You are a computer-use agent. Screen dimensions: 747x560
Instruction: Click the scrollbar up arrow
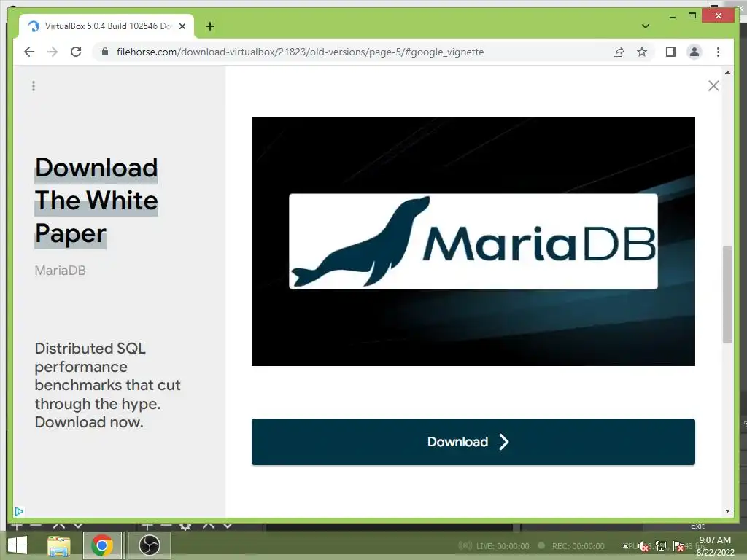click(727, 72)
